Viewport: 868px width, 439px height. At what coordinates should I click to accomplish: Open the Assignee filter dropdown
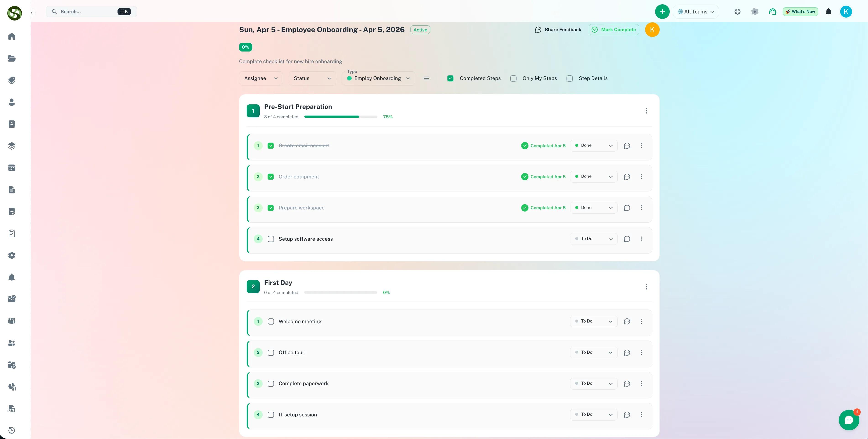261,78
